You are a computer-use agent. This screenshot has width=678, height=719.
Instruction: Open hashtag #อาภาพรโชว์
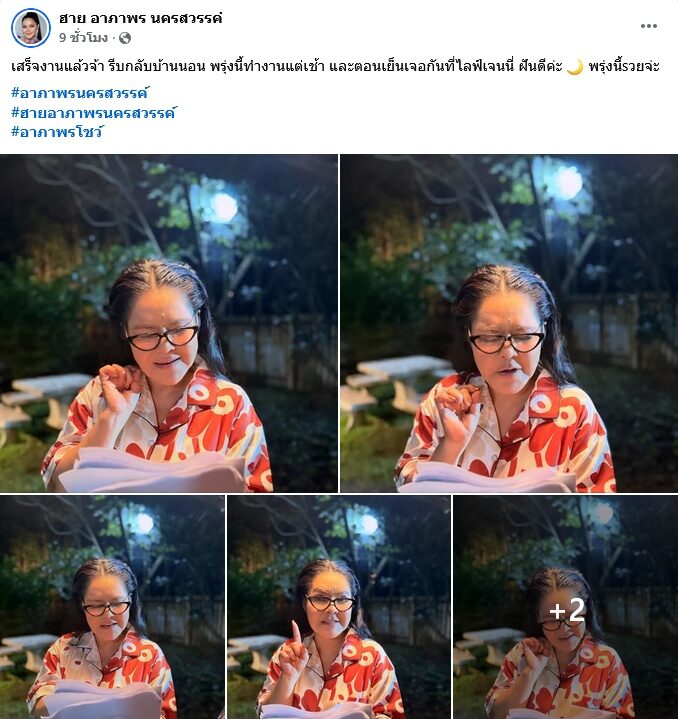pos(57,132)
